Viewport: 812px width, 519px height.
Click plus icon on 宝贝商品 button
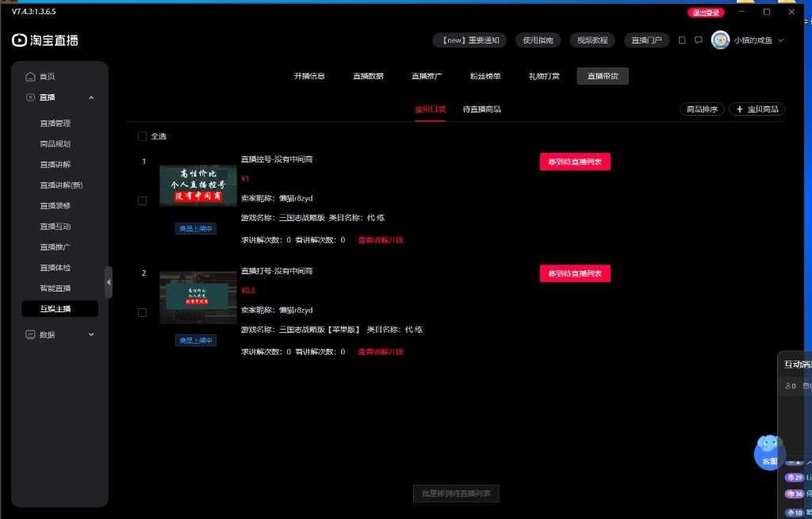[x=740, y=109]
